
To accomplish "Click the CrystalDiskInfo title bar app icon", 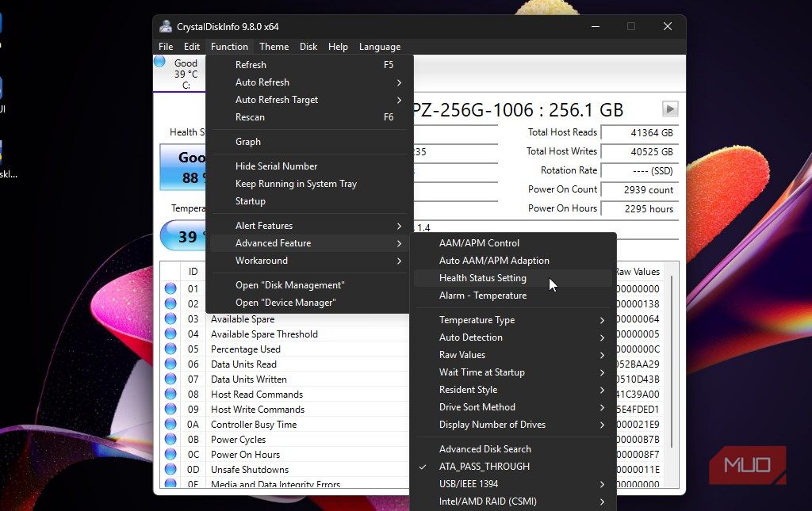I will coord(166,26).
